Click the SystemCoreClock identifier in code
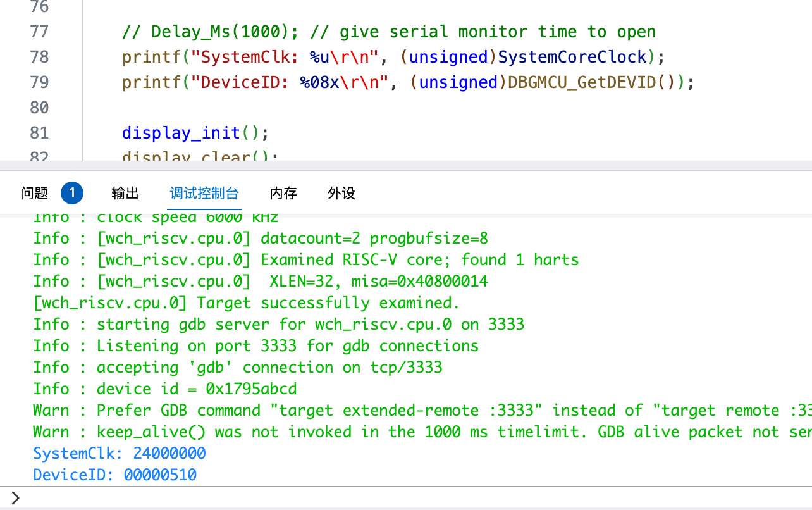 pyautogui.click(x=573, y=57)
